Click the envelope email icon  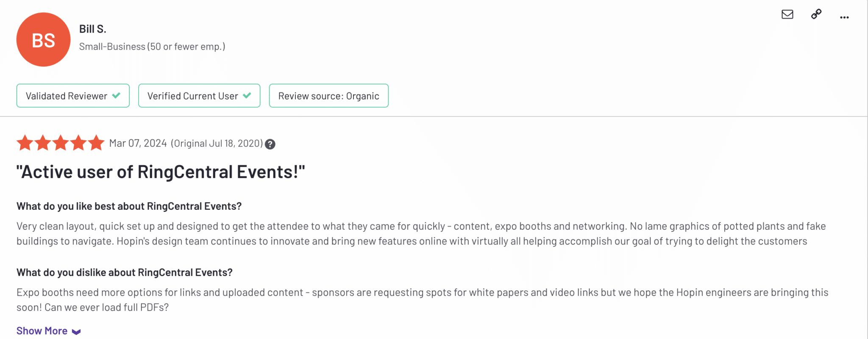(x=787, y=14)
